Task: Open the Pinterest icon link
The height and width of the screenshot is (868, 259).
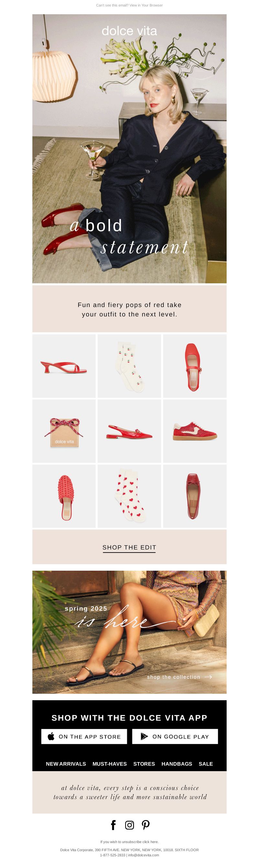Action: coord(145,825)
